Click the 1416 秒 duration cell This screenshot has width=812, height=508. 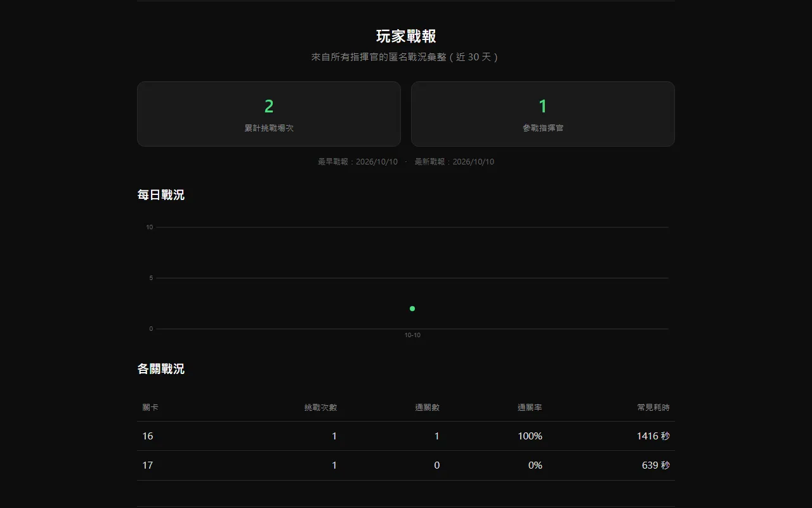click(653, 436)
